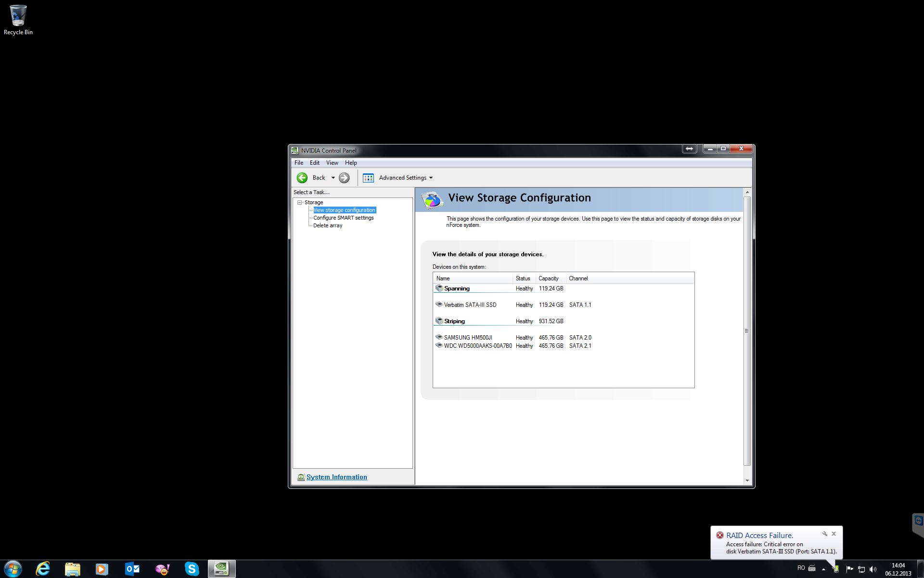The height and width of the screenshot is (578, 924).
Task: Close the RAID Access Failure balloon
Action: coord(834,534)
